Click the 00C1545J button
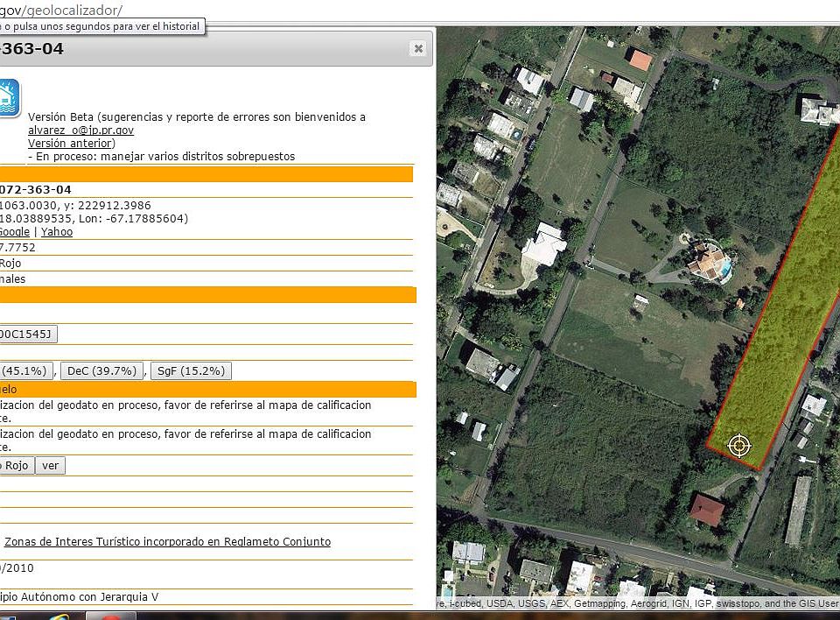The image size is (840, 620). 28,335
